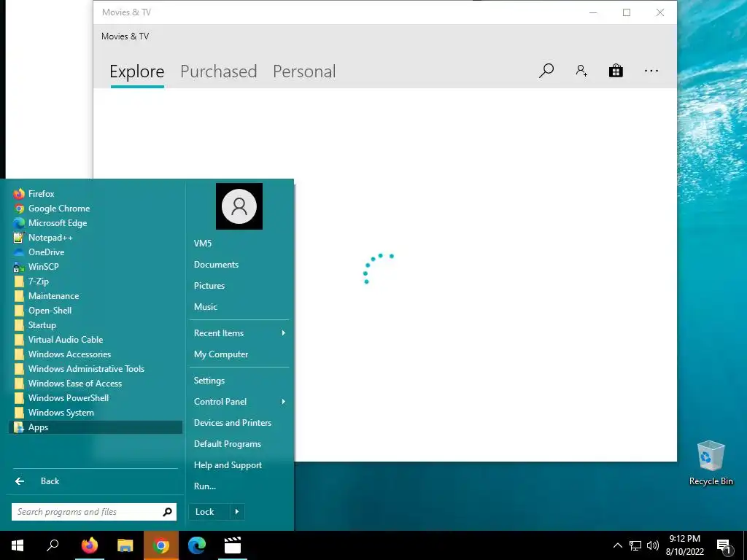Open File Explorer from the taskbar
747x560 pixels.
[x=125, y=545]
